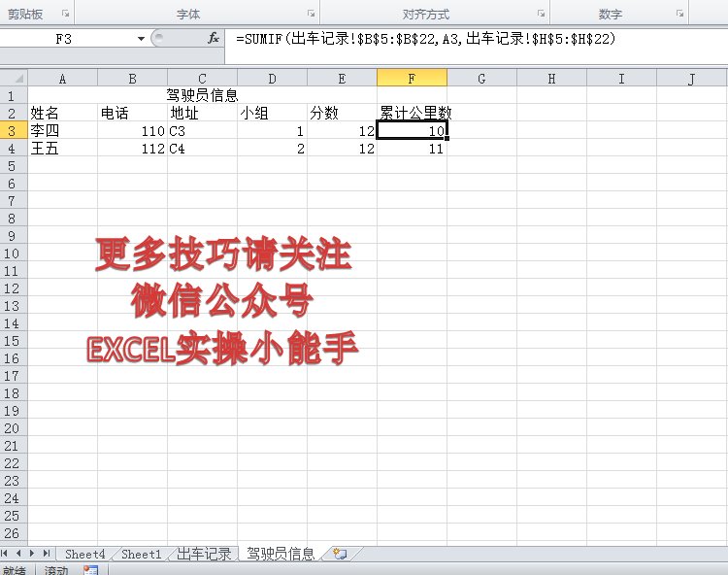The width and height of the screenshot is (728, 575).
Task: Click the title cell 驾驶员信息
Action: point(203,96)
